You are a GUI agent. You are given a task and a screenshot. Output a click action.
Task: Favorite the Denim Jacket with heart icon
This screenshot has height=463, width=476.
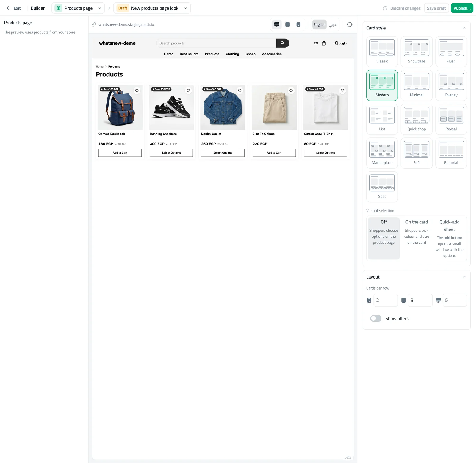[240, 90]
